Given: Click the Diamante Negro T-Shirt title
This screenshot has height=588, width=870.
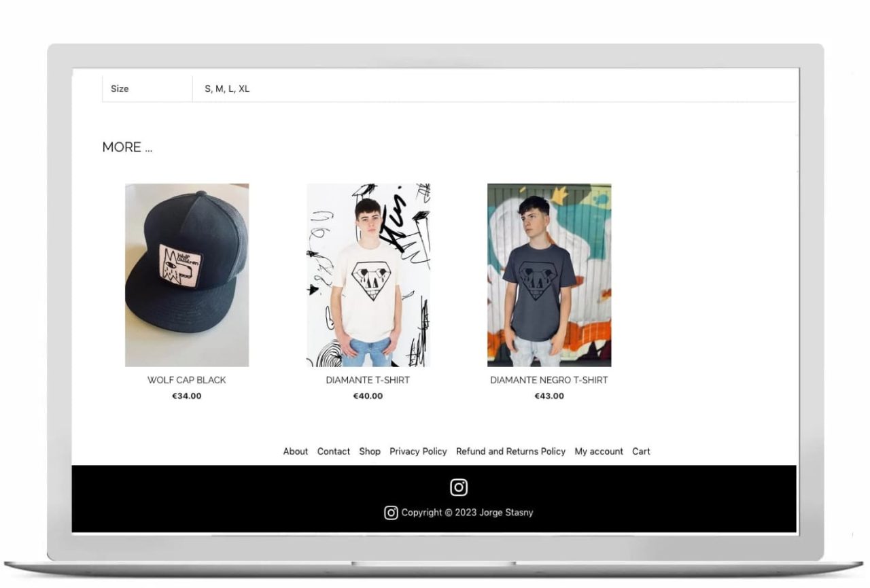Looking at the screenshot, I should 549,380.
